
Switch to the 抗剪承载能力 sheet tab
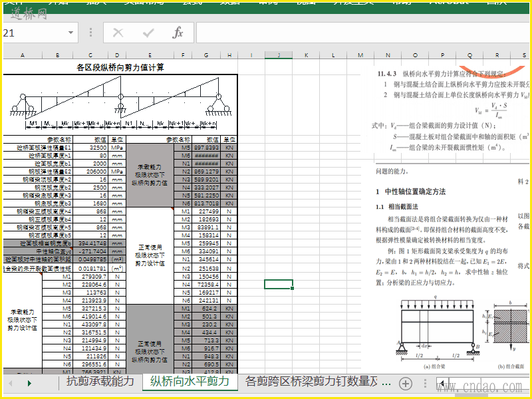click(100, 381)
